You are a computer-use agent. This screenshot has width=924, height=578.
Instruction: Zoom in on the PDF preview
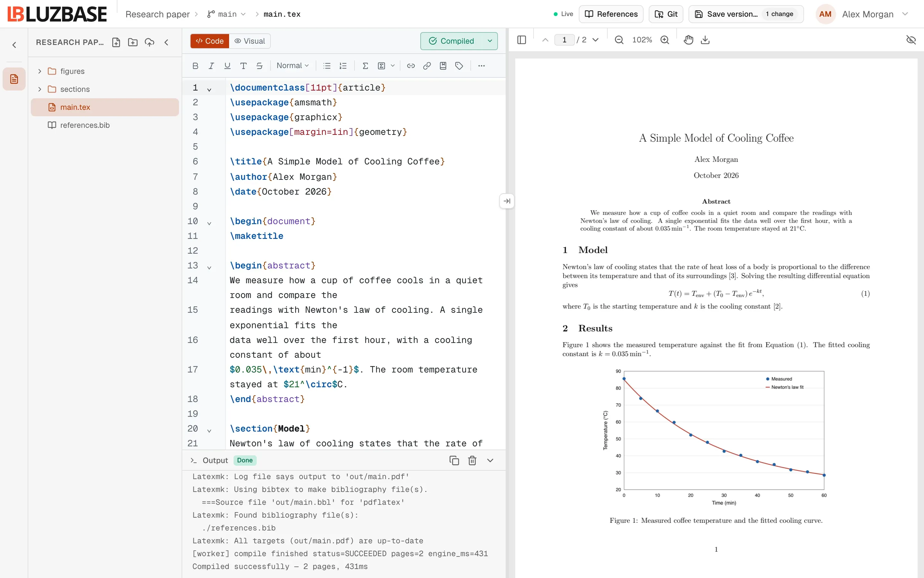(x=665, y=40)
